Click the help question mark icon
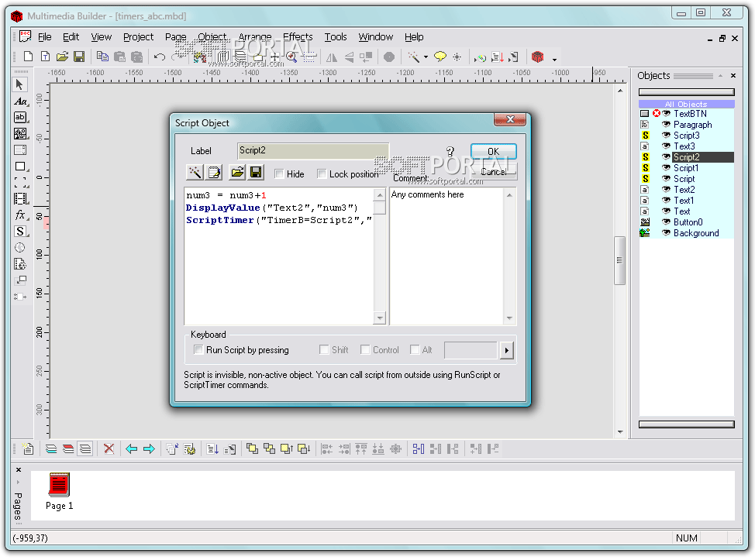The height and width of the screenshot is (560, 755). click(x=450, y=152)
